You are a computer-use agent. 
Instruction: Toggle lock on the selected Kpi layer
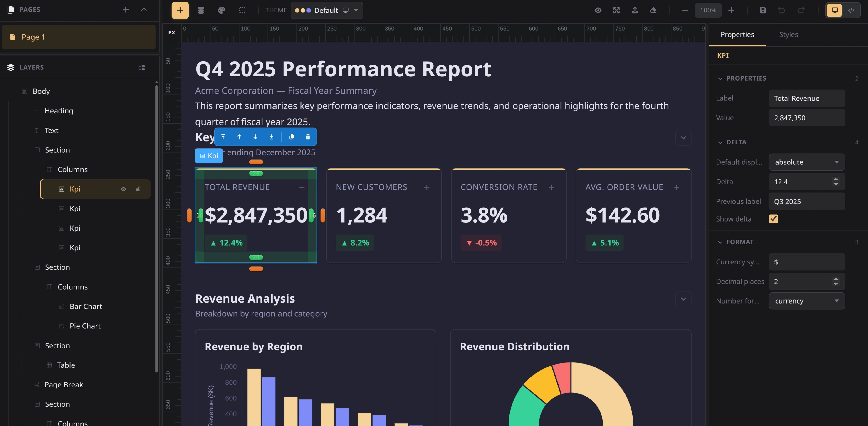pyautogui.click(x=138, y=189)
